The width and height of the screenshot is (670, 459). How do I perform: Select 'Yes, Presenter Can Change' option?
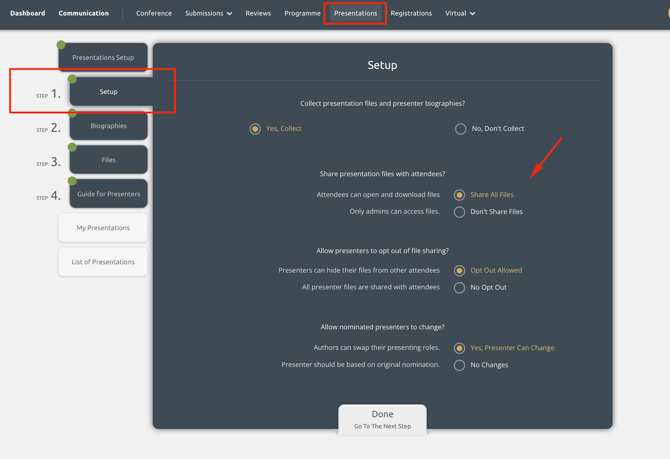[460, 348]
